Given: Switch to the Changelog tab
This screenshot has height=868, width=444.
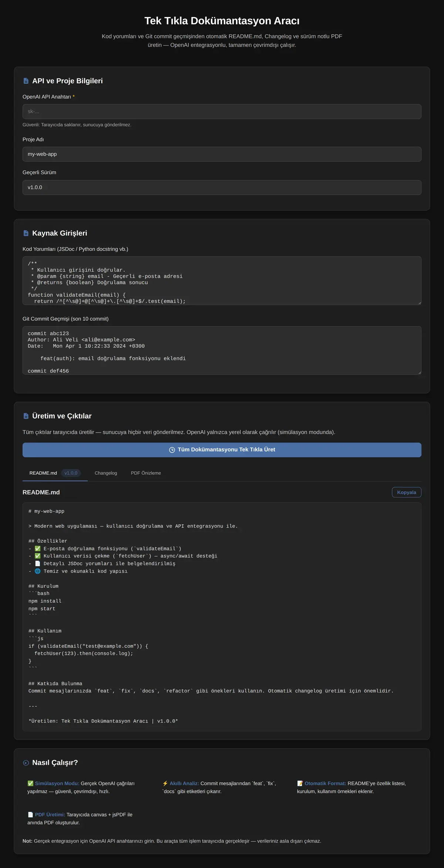Looking at the screenshot, I should point(106,473).
